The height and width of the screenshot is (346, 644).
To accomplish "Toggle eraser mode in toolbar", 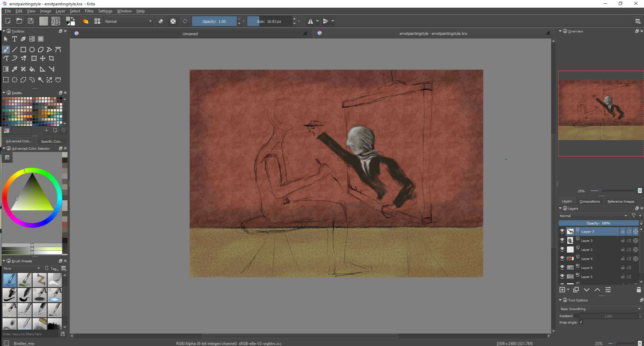I will pos(161,21).
